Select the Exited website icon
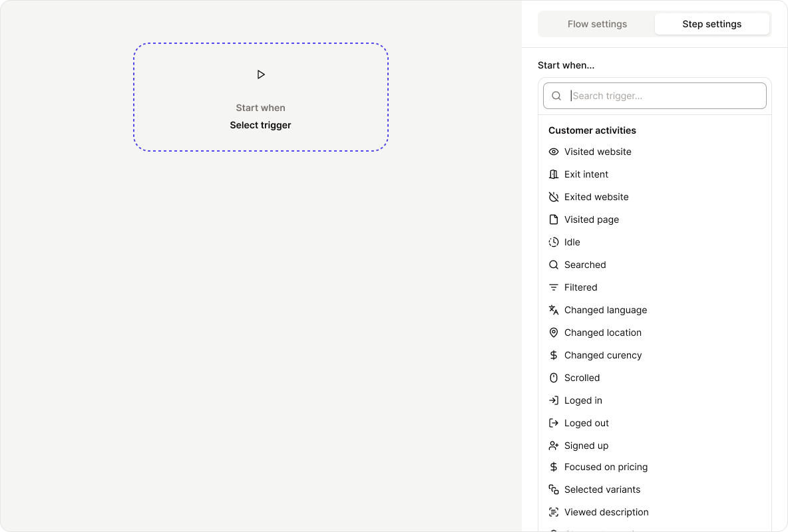The image size is (788, 532). (x=554, y=197)
